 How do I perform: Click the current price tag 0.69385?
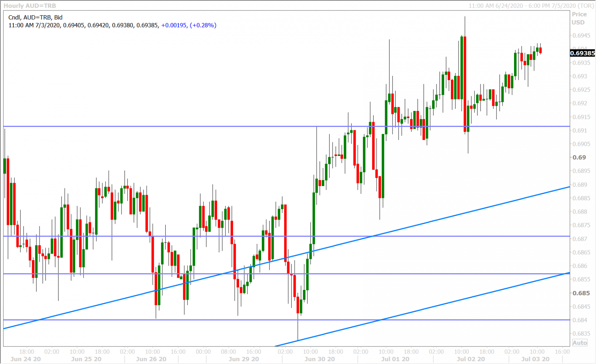(x=583, y=53)
